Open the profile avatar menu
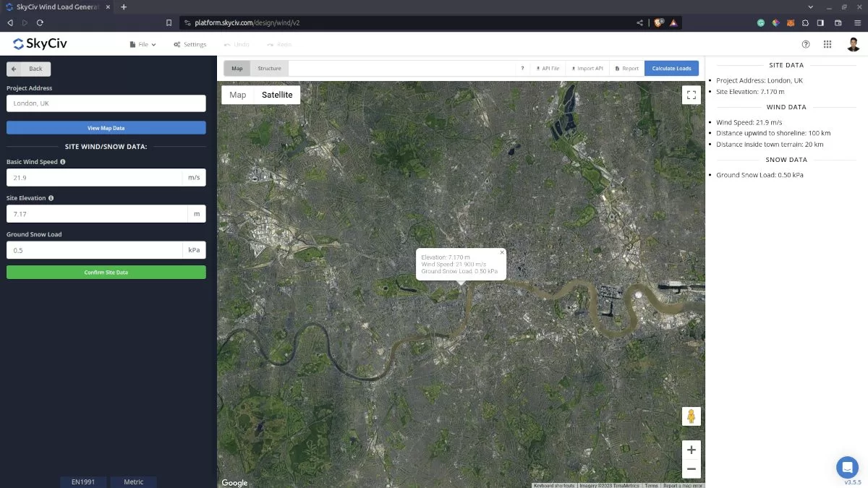 852,44
